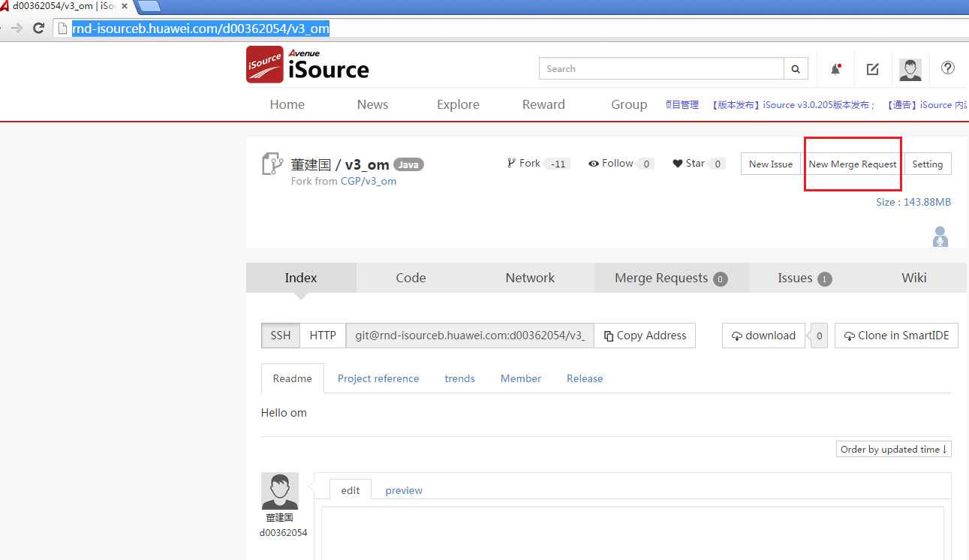The height and width of the screenshot is (560, 969).
Task: Click the download count 0 badge
Action: [x=819, y=336]
